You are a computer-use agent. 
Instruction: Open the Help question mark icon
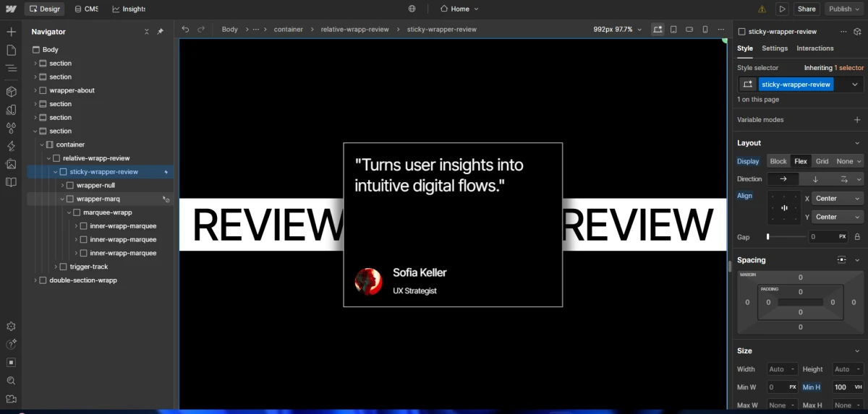click(x=11, y=345)
